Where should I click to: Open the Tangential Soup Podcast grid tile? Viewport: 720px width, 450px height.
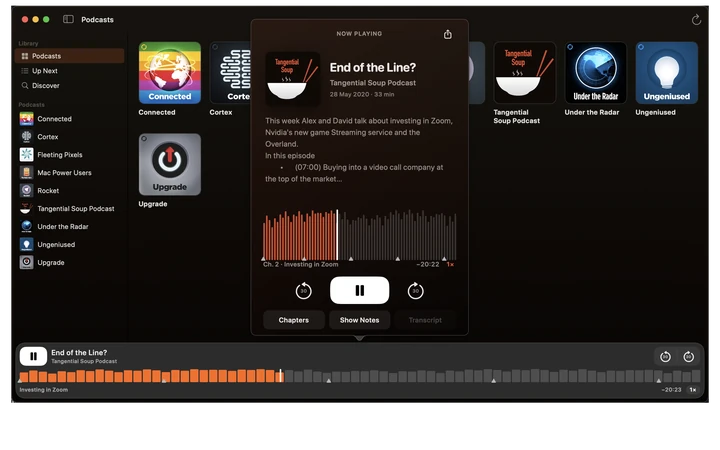pyautogui.click(x=525, y=73)
